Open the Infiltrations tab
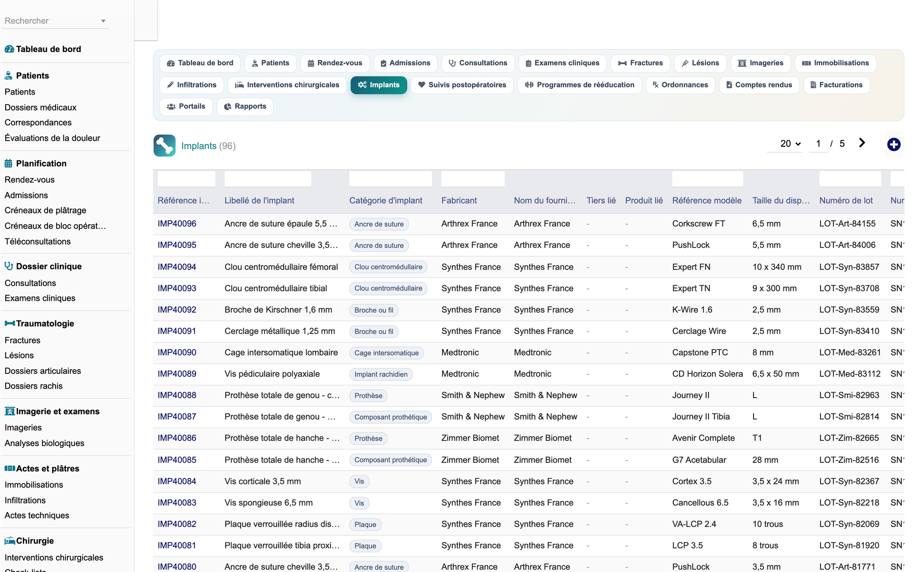Viewport: 924px width, 572px height. point(192,85)
